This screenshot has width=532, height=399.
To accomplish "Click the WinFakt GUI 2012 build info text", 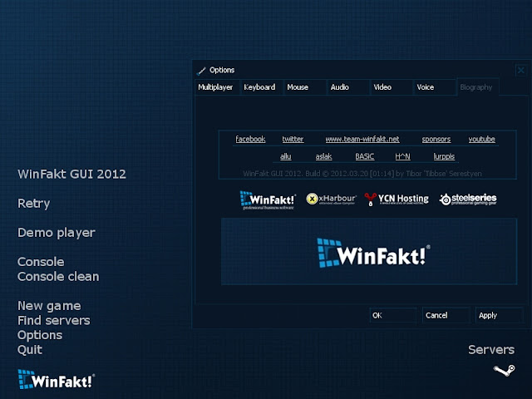I will click(362, 174).
